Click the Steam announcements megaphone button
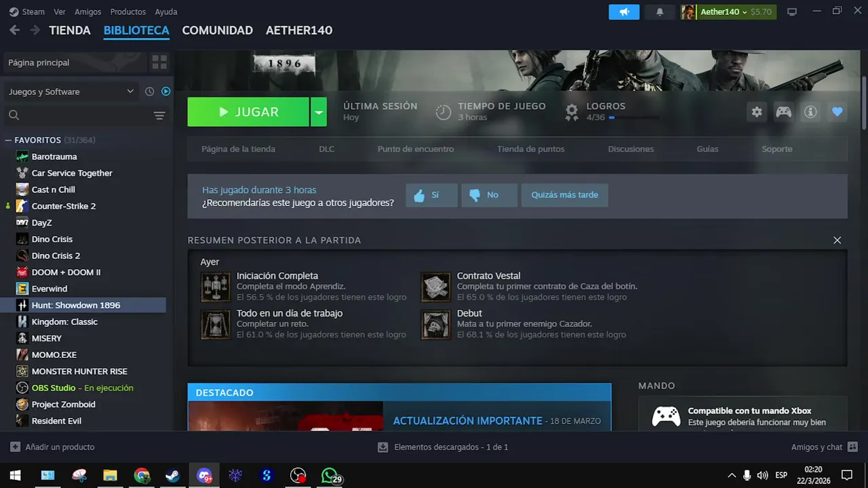Image resolution: width=868 pixels, height=488 pixels. coord(624,12)
